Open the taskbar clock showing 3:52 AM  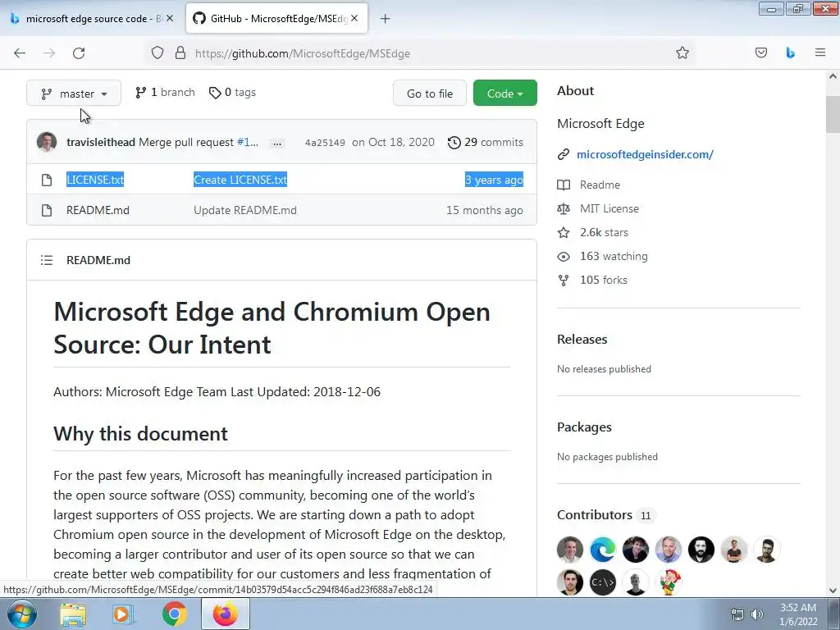pyautogui.click(x=798, y=614)
